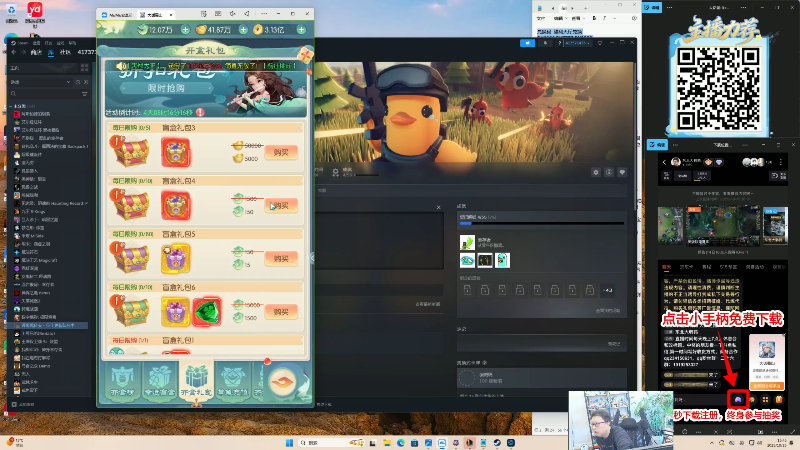Toggle the Steam library grid view icon
The image size is (800, 450).
84,67
